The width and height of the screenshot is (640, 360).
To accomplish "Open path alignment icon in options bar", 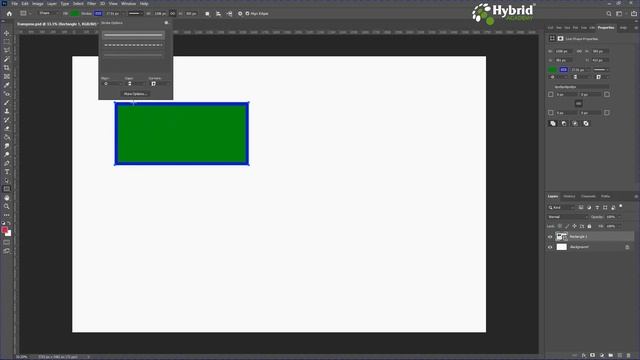I will (218, 13).
